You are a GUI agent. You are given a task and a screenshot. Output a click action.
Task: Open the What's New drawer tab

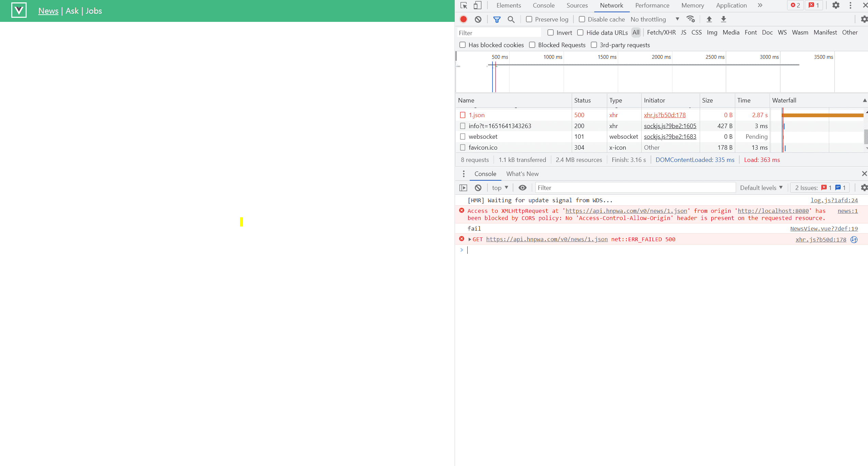[522, 174]
